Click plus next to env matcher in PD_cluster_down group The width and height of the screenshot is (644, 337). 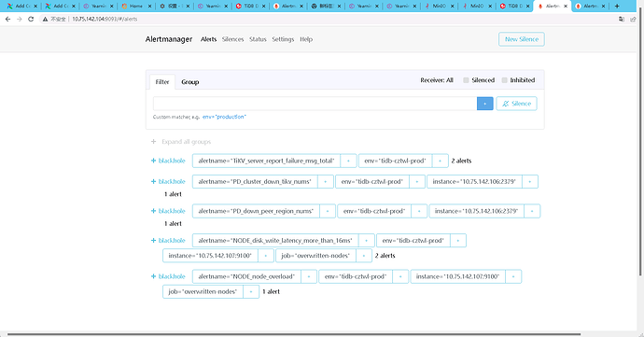coord(417,181)
